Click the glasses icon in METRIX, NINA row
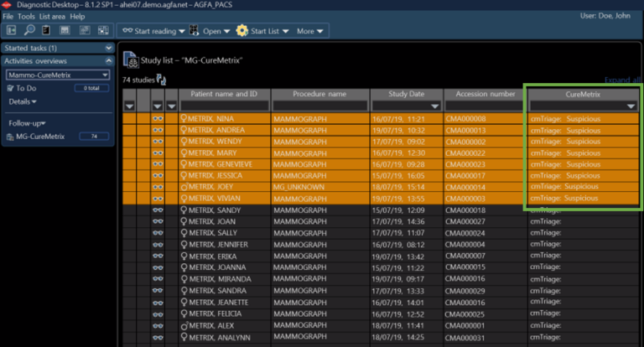644x347 pixels. click(x=157, y=118)
